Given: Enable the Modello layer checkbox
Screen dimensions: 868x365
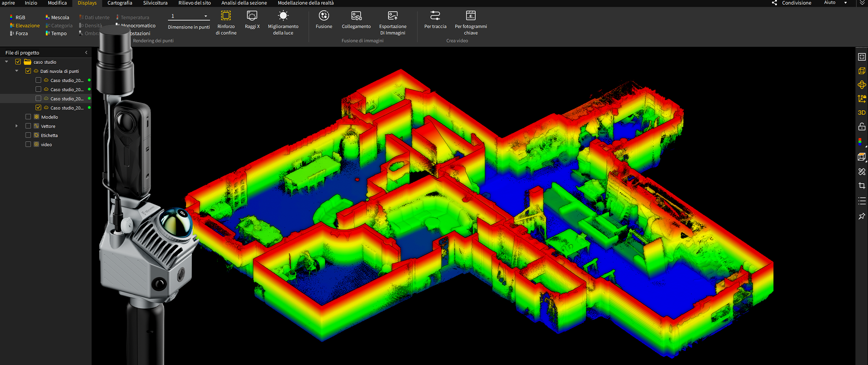Looking at the screenshot, I should (28, 117).
